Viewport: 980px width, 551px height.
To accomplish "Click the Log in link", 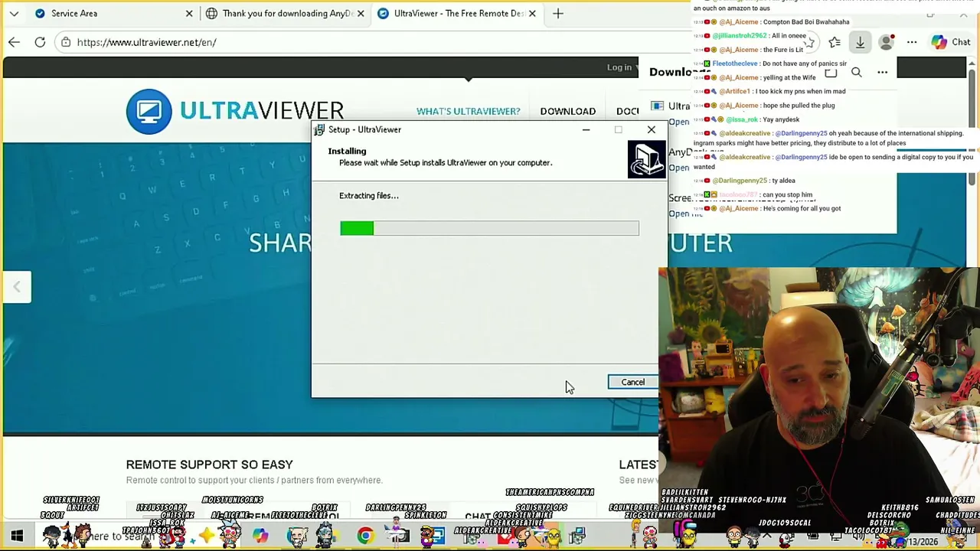I will 619,67.
